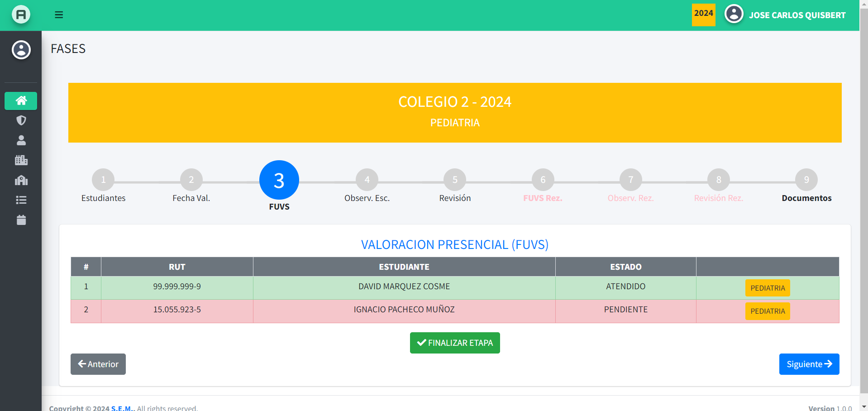The height and width of the screenshot is (411, 868).
Task: Click the FINALIZAR ETAPA button
Action: [x=455, y=343]
